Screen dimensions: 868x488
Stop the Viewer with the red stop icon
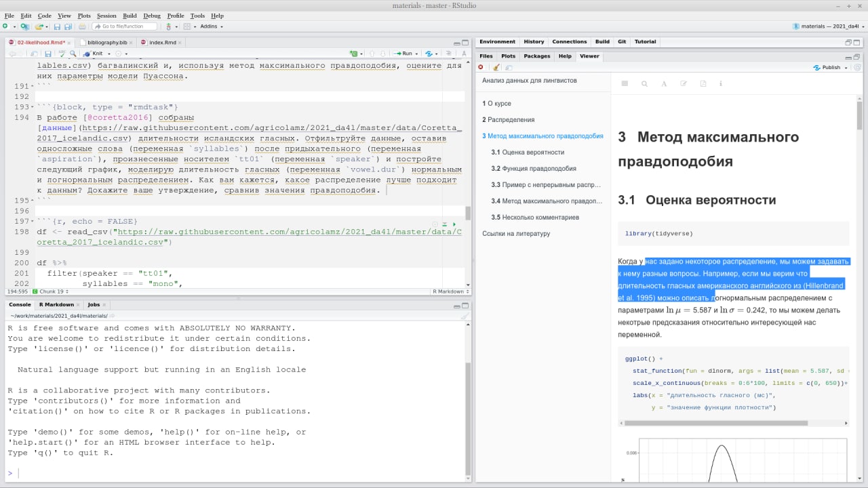point(481,67)
